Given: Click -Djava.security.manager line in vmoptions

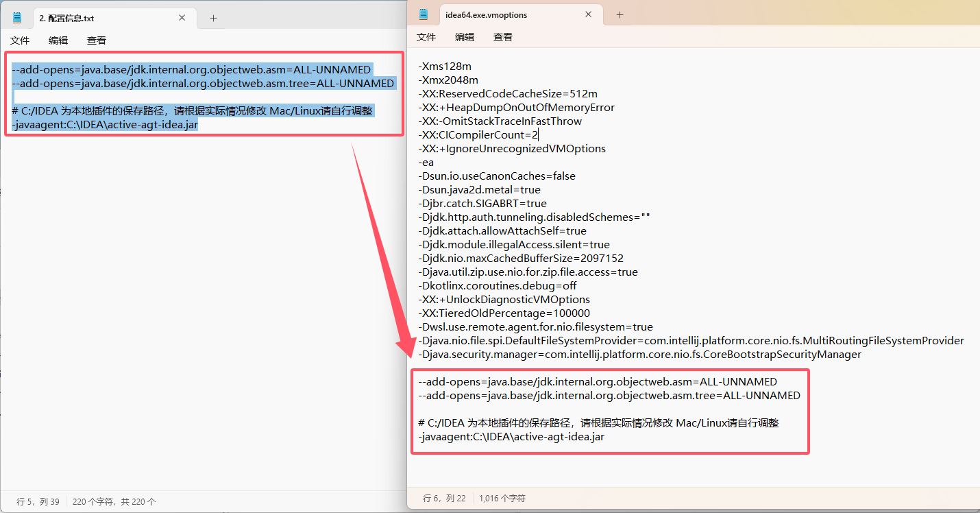Looking at the screenshot, I should 639,355.
